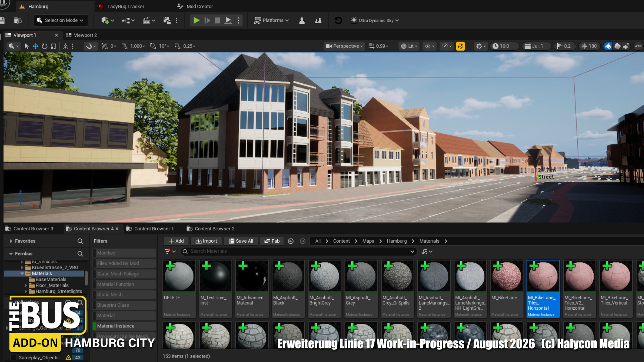Viewport: 644px width, 362px height.
Task: Toggle rotation snapping icon
Action: [153, 46]
